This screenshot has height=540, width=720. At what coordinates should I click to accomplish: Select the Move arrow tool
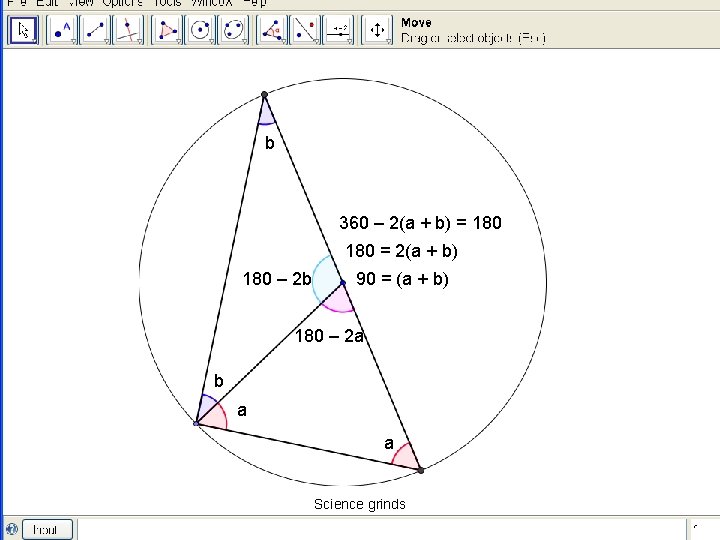(23, 30)
